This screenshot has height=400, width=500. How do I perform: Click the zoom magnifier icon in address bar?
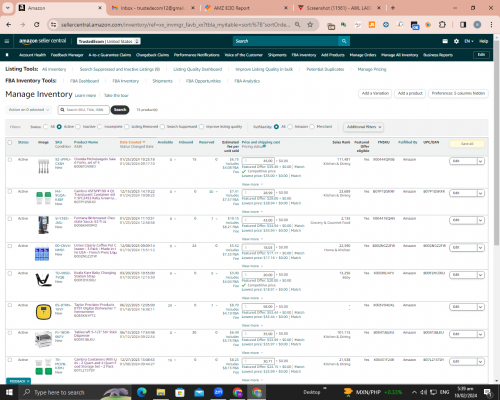[297, 25]
